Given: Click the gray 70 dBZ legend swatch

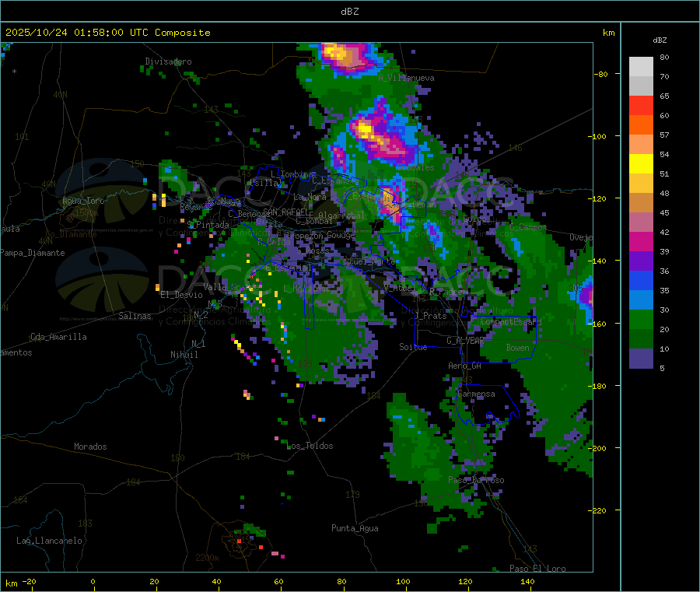Looking at the screenshot, I should pyautogui.click(x=641, y=86).
